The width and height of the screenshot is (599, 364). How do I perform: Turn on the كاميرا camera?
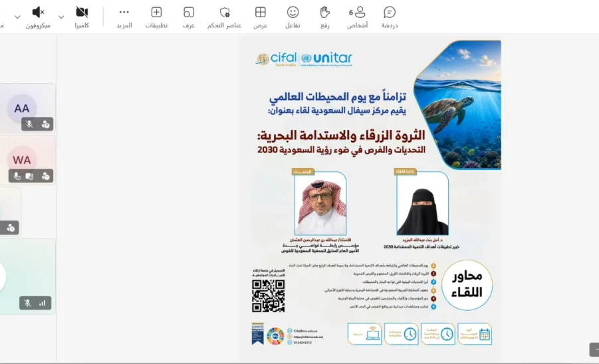click(82, 17)
